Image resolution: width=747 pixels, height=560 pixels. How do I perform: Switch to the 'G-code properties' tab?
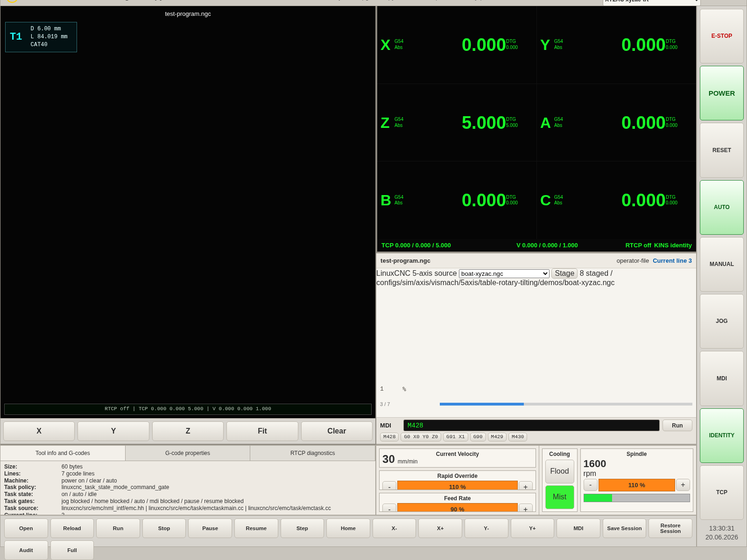pos(188,453)
